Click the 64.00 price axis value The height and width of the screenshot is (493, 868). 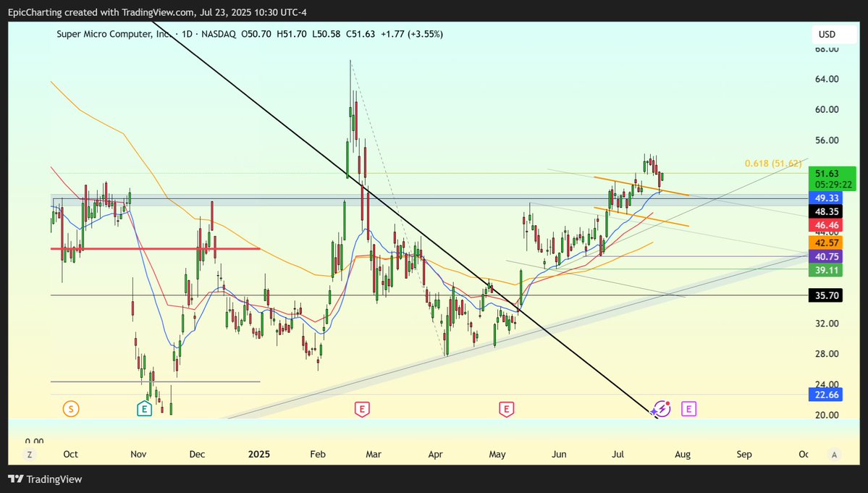point(827,79)
